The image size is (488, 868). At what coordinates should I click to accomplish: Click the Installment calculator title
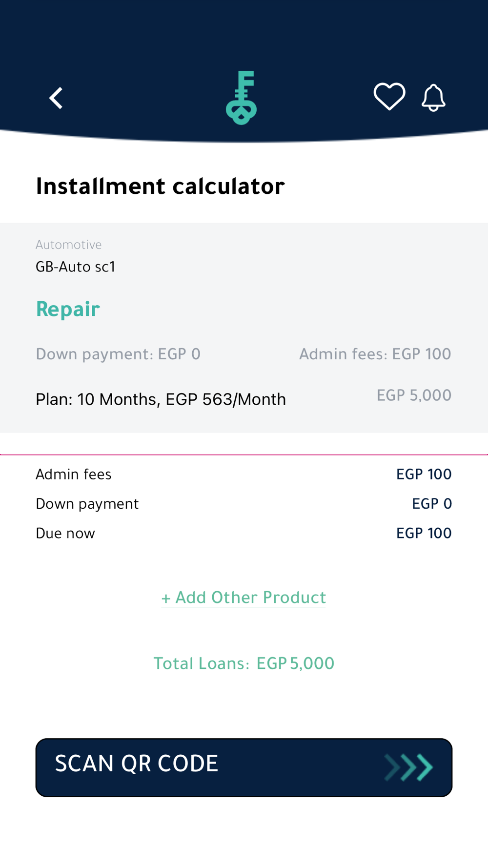click(x=160, y=186)
